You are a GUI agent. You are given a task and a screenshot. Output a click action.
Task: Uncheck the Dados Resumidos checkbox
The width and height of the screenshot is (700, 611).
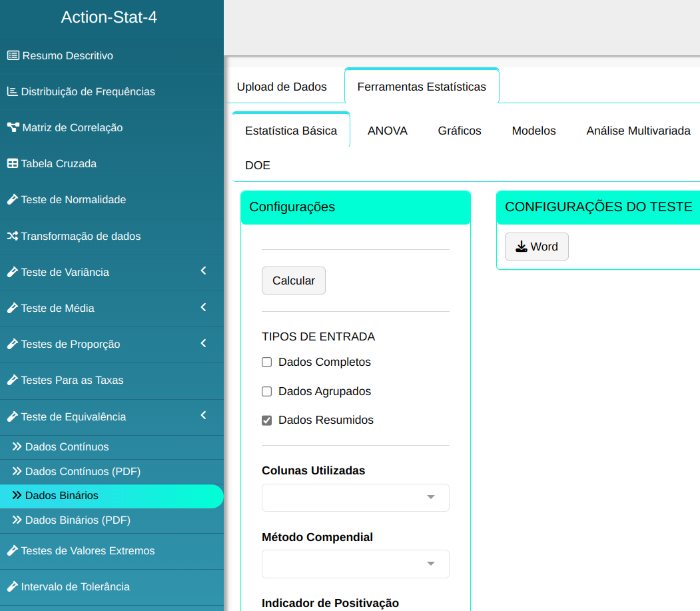click(x=267, y=420)
